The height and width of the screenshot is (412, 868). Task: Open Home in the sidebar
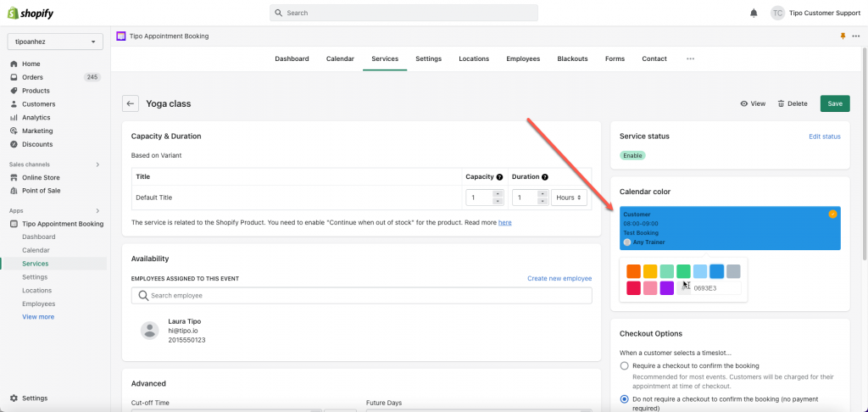click(x=31, y=64)
